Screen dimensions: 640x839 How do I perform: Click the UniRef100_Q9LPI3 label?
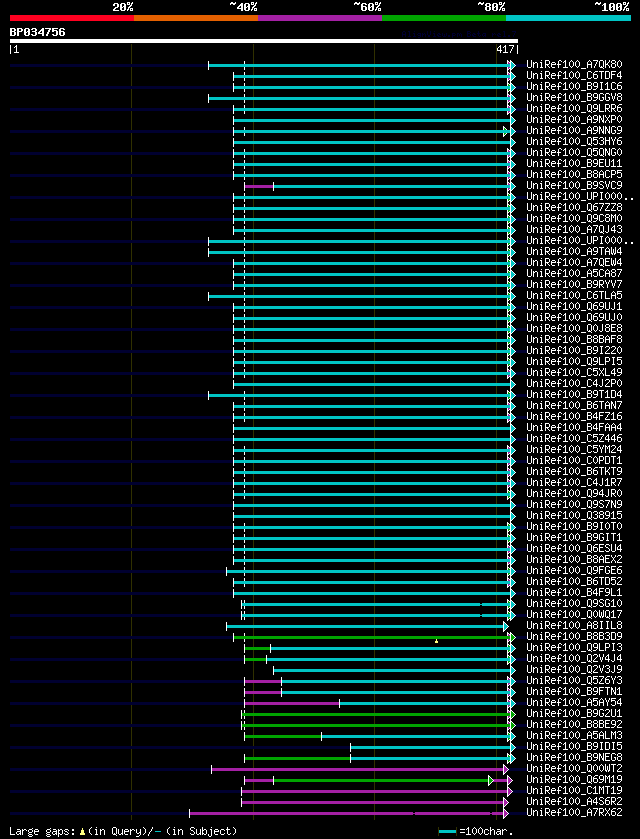[x=574, y=647]
